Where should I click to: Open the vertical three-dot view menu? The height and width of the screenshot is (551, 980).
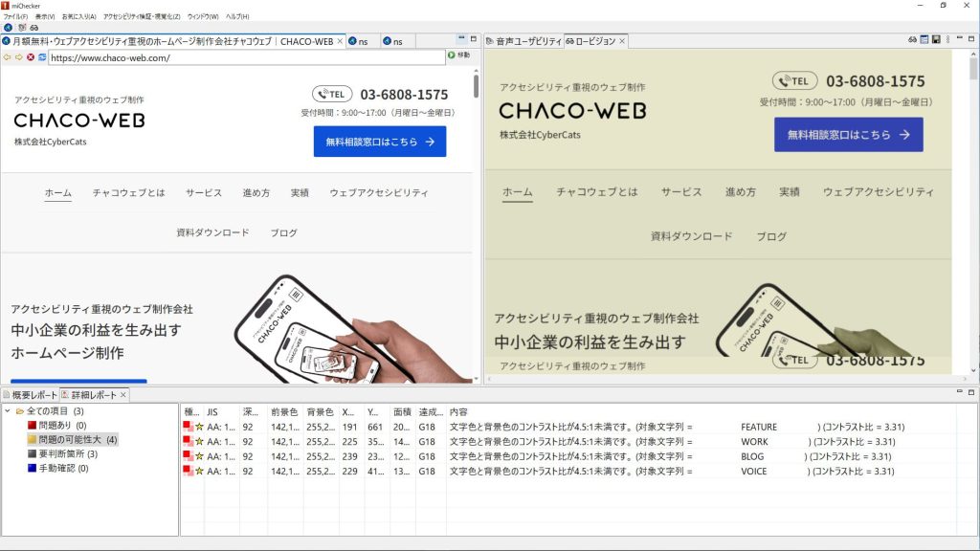click(x=947, y=39)
